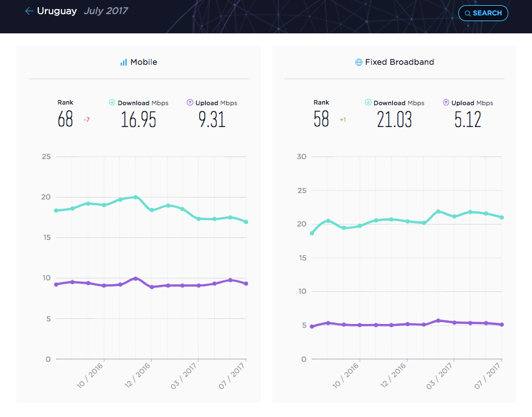532x417 pixels.
Task: Click the Mobile download peak point near 12/2016
Action: [x=136, y=197]
